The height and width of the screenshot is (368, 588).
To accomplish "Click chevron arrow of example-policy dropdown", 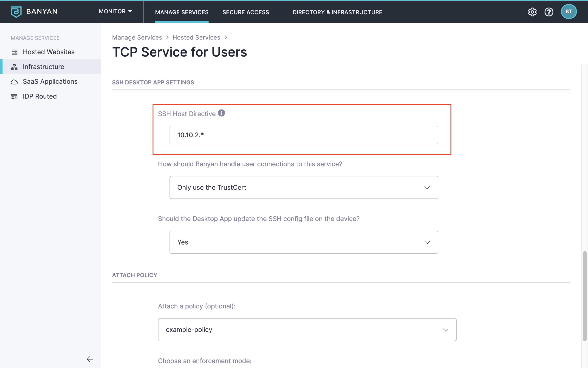I will point(445,330).
